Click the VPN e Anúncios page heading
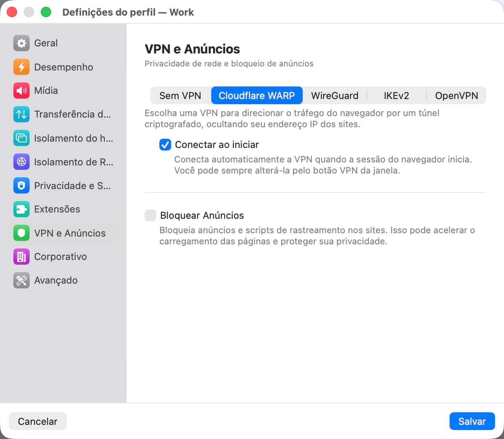The width and height of the screenshot is (504, 439). tap(192, 49)
